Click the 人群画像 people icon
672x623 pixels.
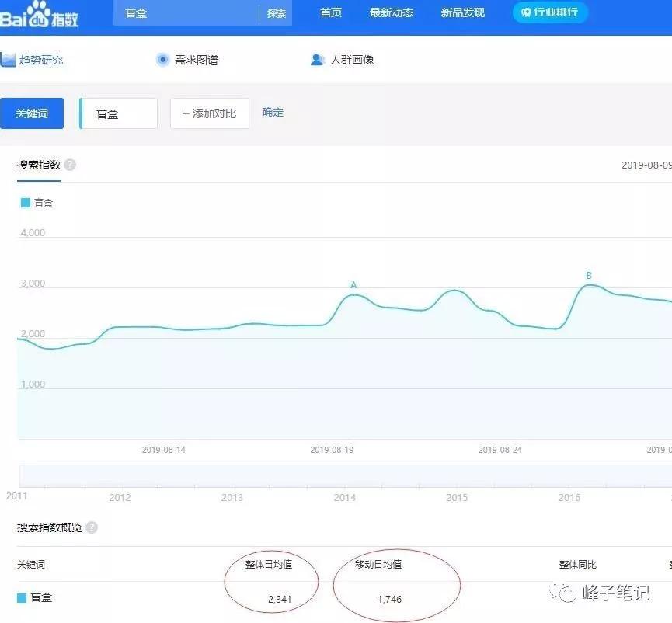pos(317,60)
